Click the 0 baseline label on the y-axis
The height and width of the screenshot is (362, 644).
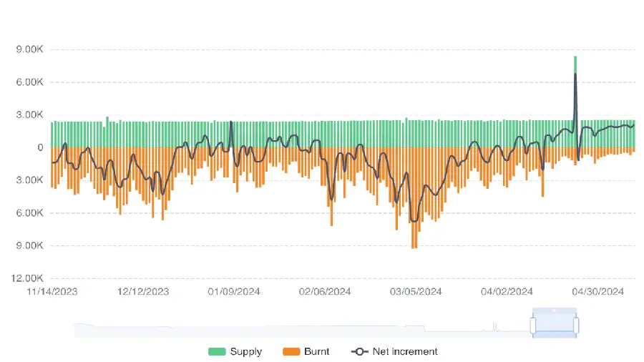40,147
